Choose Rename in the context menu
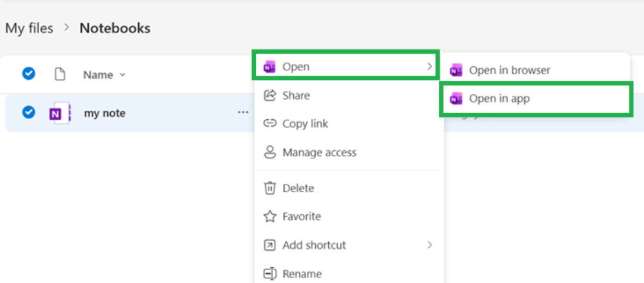 click(349, 273)
